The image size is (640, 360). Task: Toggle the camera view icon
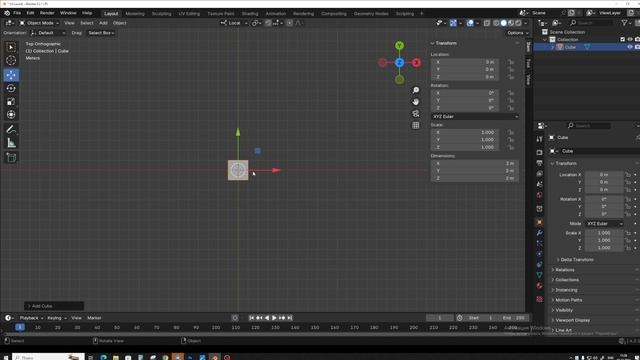416,113
